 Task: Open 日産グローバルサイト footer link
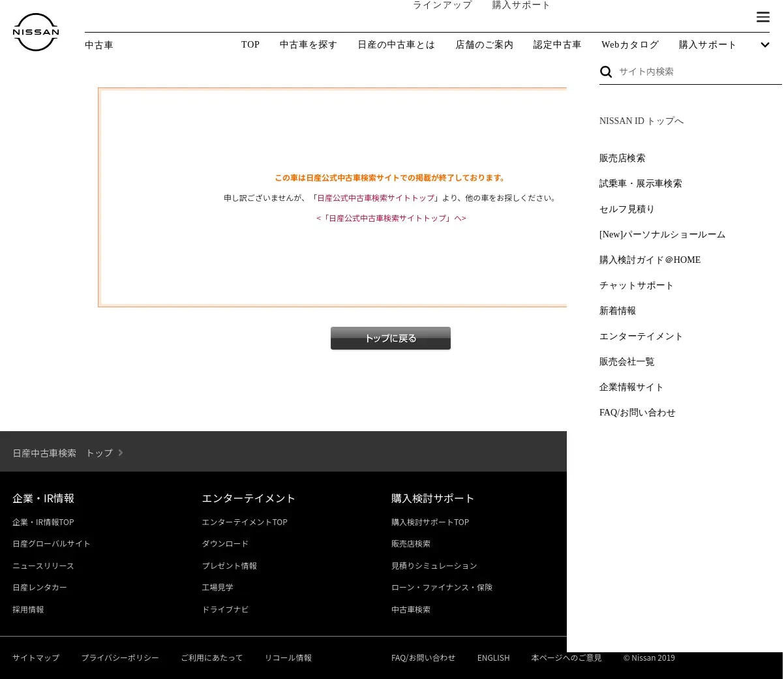pyautogui.click(x=52, y=544)
